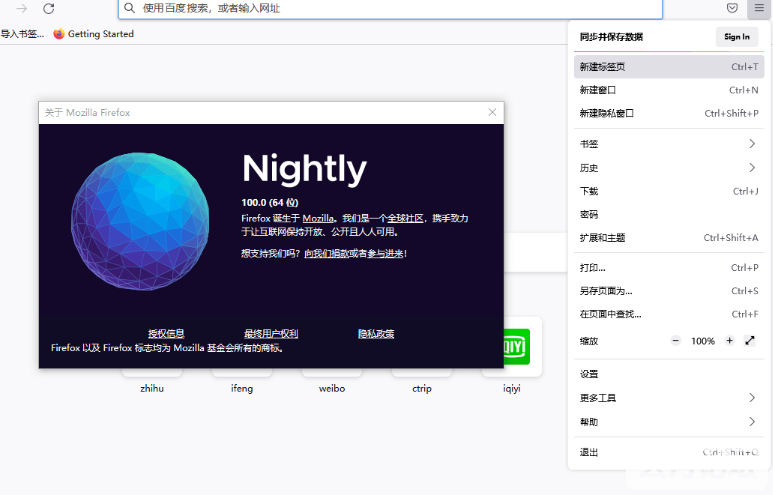
Task: Zoom out with the minus button
Action: (675, 341)
